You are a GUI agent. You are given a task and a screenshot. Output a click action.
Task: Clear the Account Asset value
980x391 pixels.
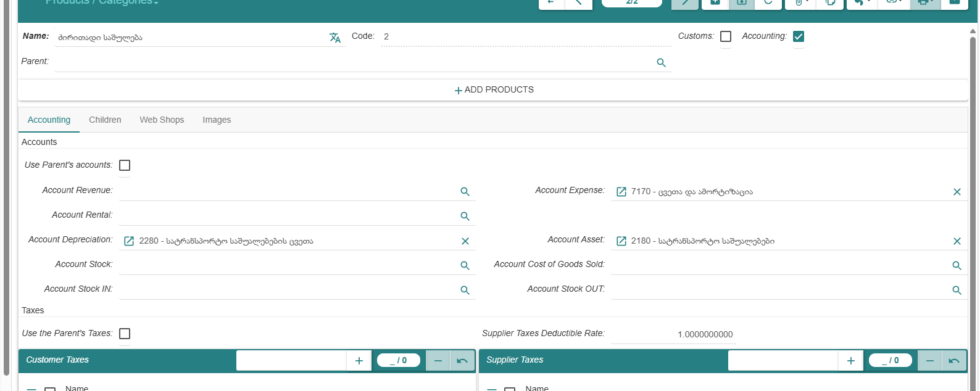tap(957, 241)
